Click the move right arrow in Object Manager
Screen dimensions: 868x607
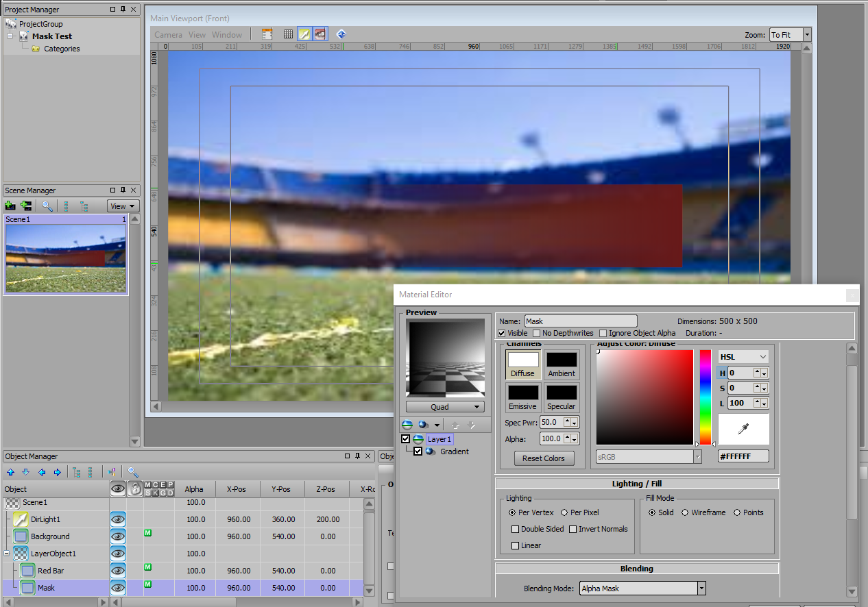point(58,472)
